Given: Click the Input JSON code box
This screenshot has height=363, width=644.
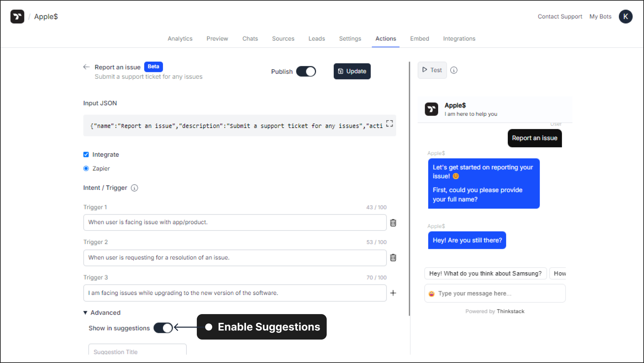Looking at the screenshot, I should click(239, 126).
